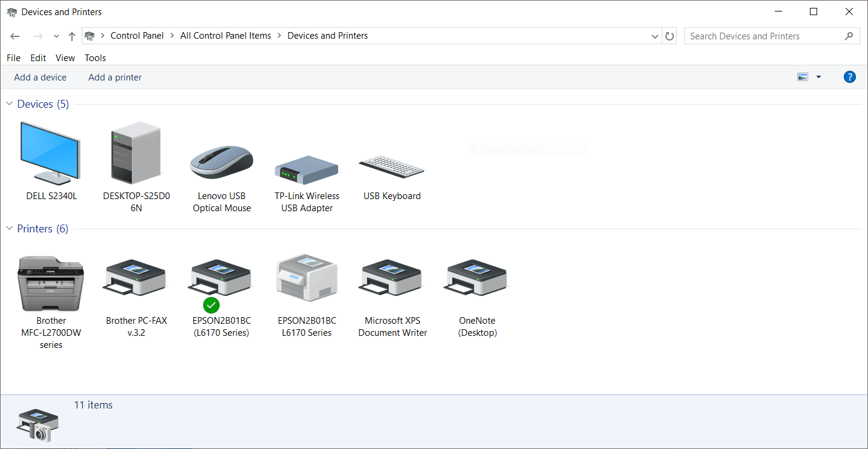Click the USB Keyboard label
The width and height of the screenshot is (868, 449).
click(392, 196)
